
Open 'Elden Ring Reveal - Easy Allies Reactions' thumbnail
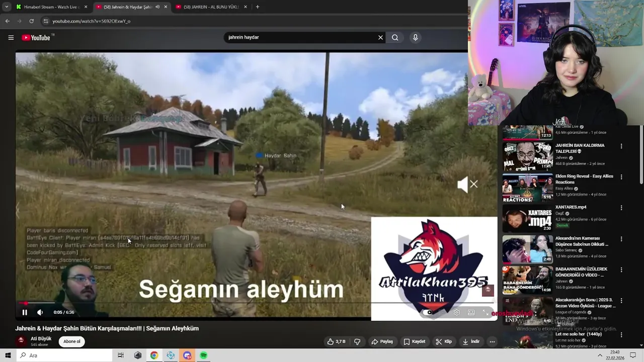527,188
